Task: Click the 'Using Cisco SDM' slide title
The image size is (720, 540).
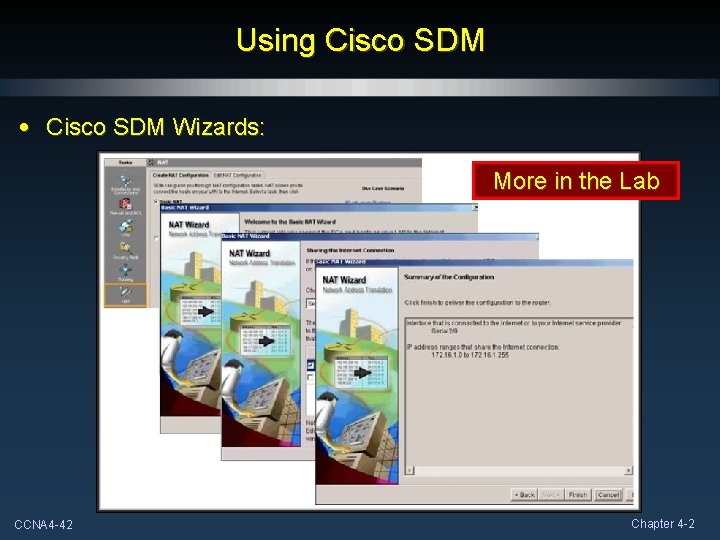Action: 360,40
